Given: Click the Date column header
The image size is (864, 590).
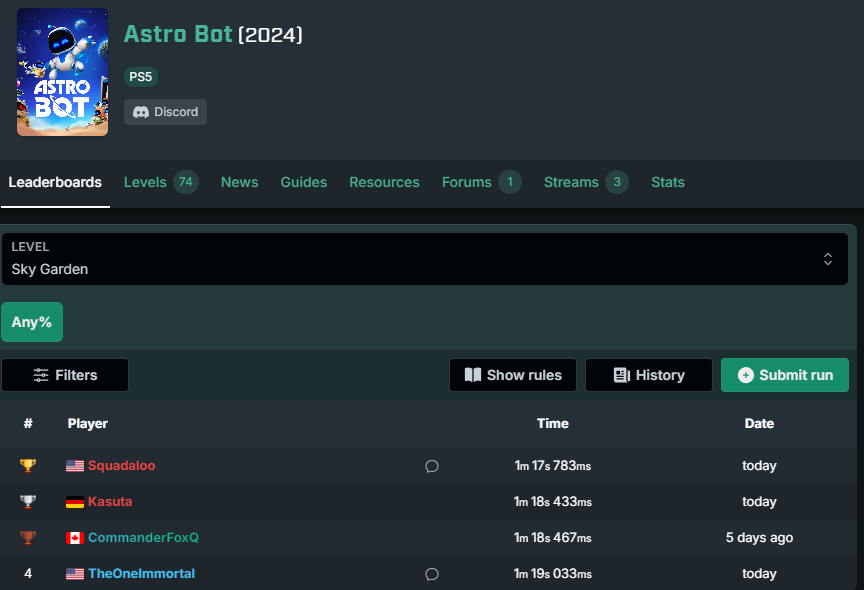Looking at the screenshot, I should click(x=759, y=423).
